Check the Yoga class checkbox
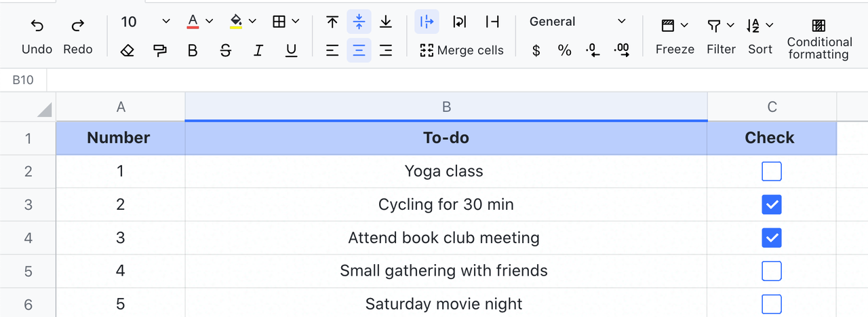 tap(771, 171)
